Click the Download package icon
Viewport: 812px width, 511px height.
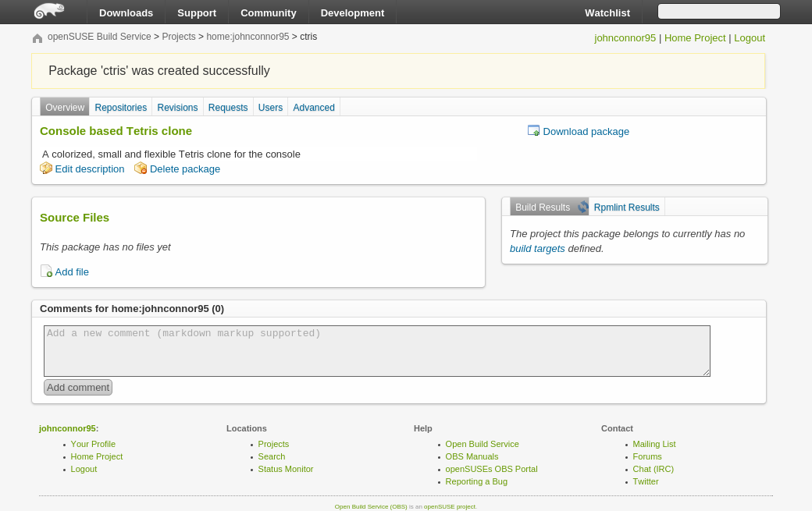(x=533, y=131)
